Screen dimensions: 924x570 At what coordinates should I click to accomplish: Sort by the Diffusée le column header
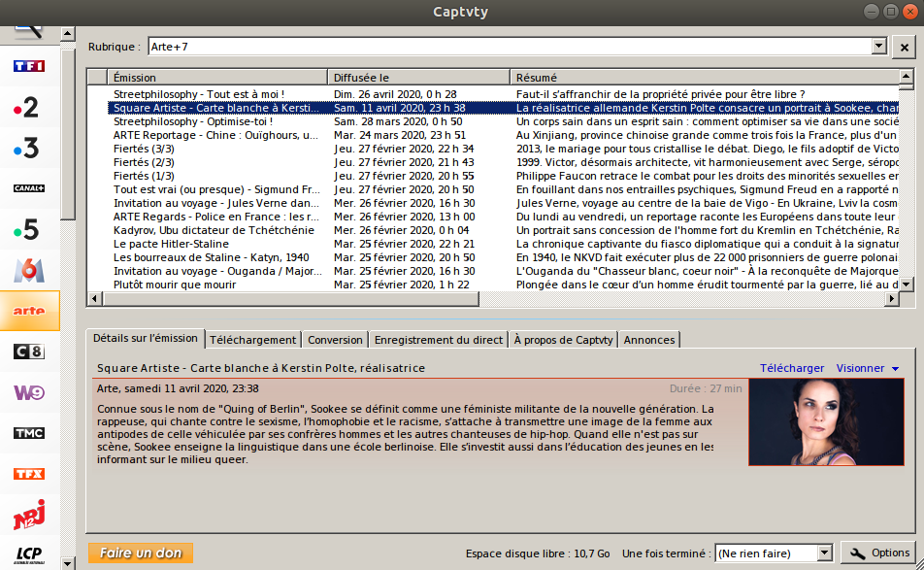(418, 78)
